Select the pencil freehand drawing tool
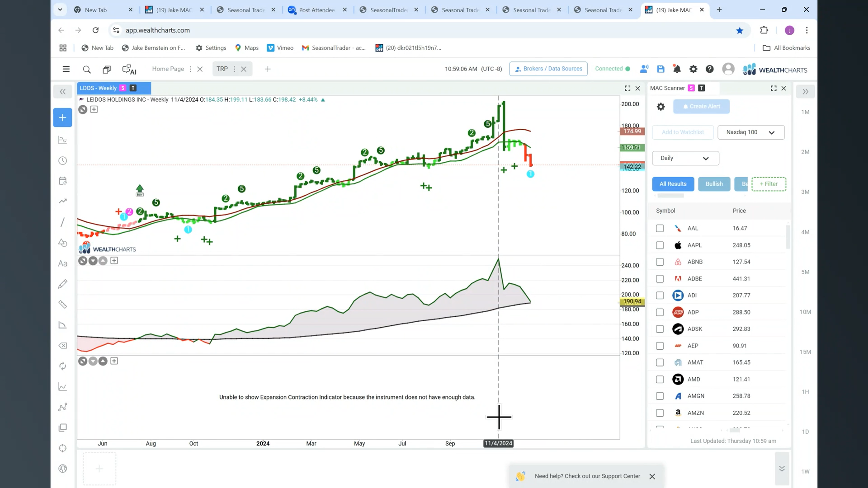 click(x=63, y=284)
